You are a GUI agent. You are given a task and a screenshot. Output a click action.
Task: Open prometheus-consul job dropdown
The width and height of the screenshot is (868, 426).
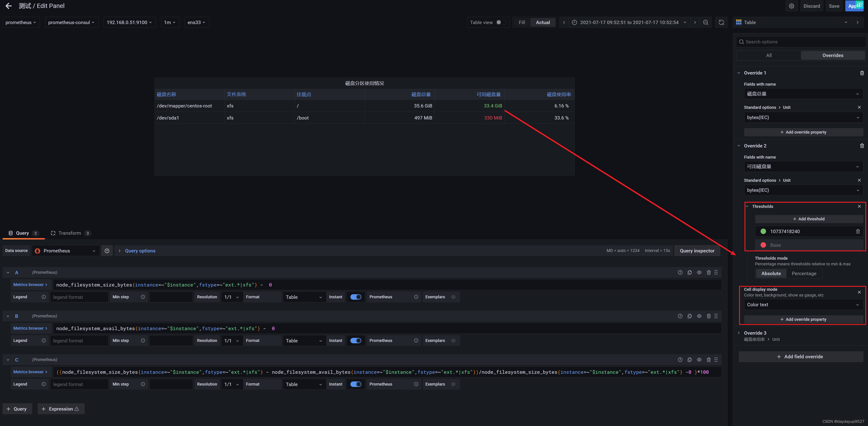pyautogui.click(x=72, y=22)
